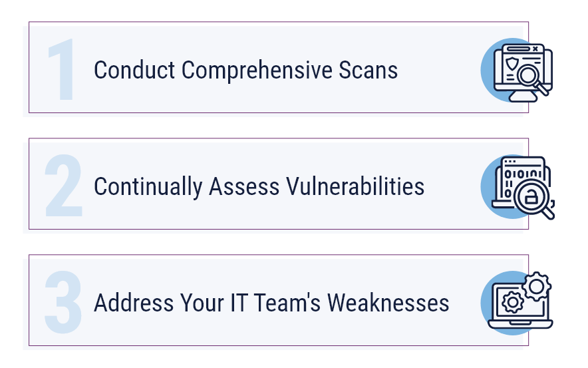Viewport: 588px width, 368px height.
Task: Select the Conduct Comprehensive Scans heading
Action: pos(245,70)
